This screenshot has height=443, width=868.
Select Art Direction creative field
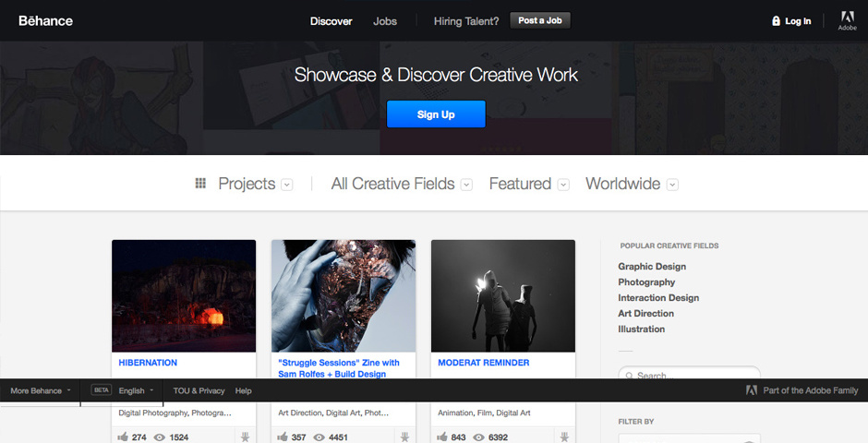(x=645, y=313)
